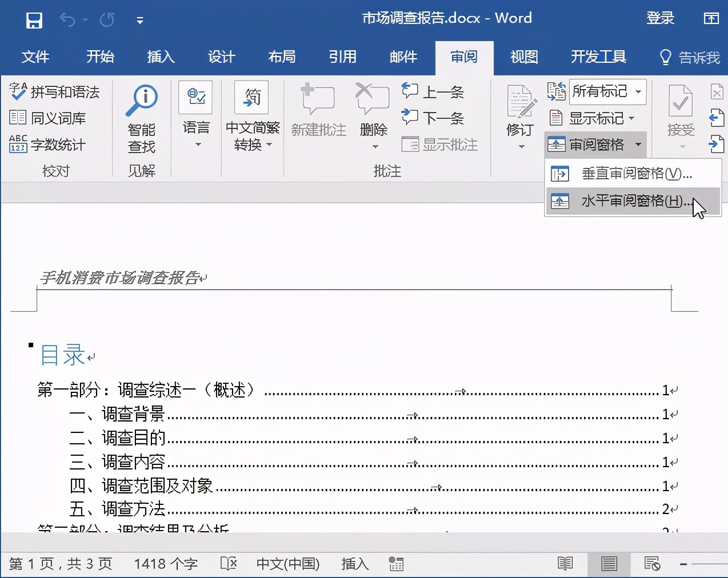Switch to 阅读视图 in status bar

point(565,564)
